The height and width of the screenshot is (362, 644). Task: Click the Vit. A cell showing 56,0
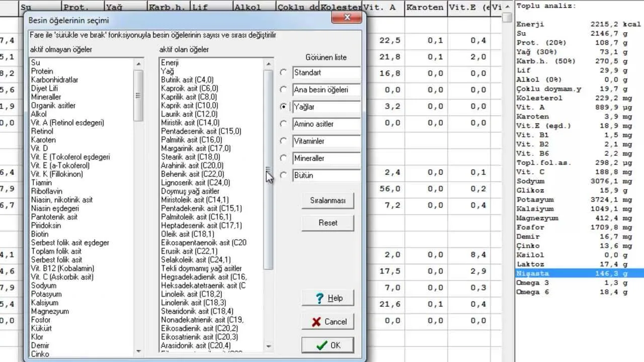[x=383, y=189]
